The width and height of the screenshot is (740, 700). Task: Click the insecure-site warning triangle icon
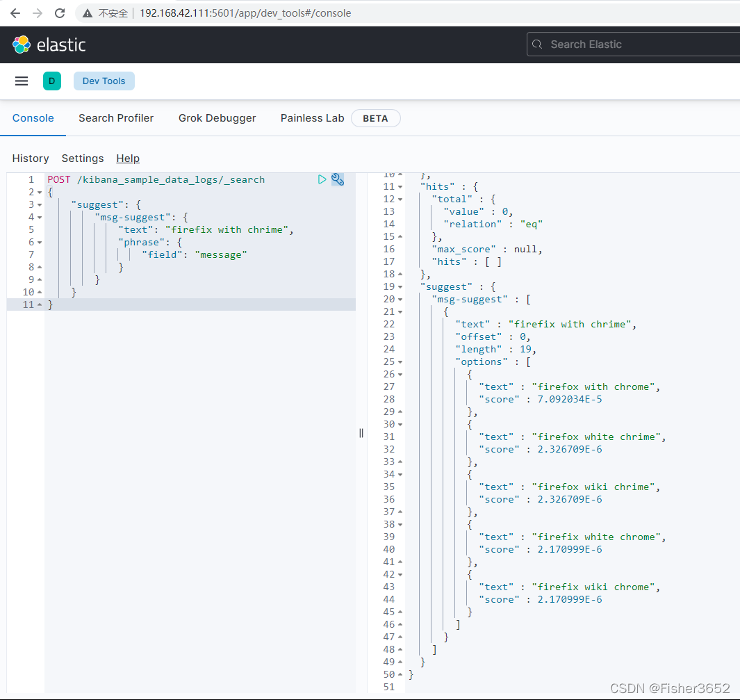(x=88, y=13)
